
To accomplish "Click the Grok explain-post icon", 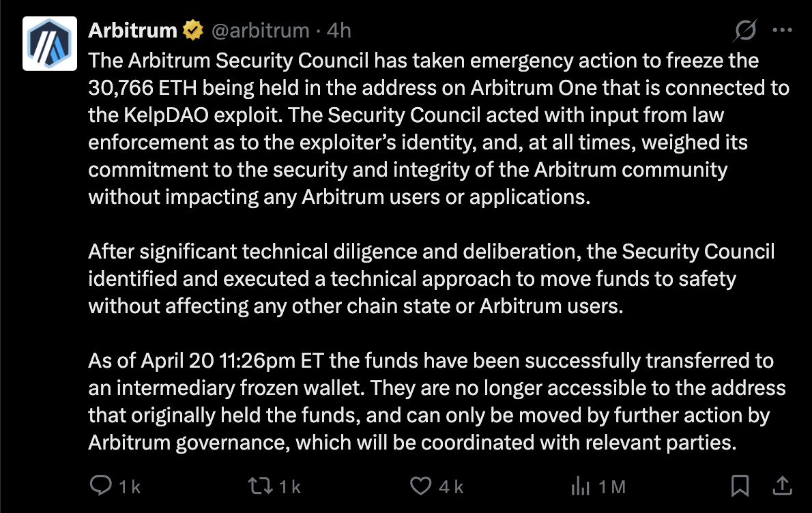I will tap(746, 30).
